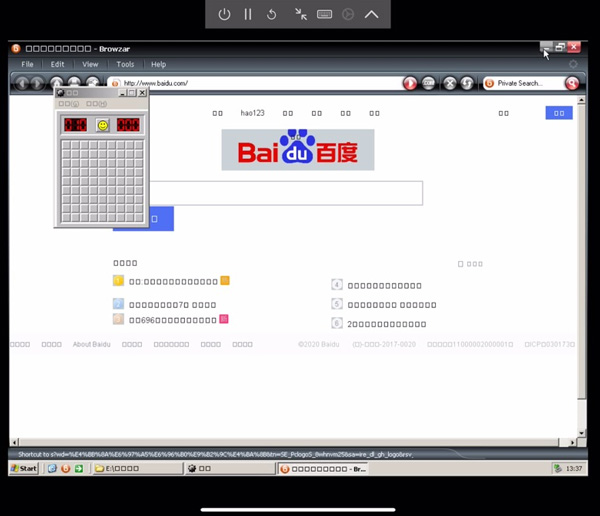Switch to the Browzar taskbar button
This screenshot has height=516, width=600.
[x=323, y=469]
